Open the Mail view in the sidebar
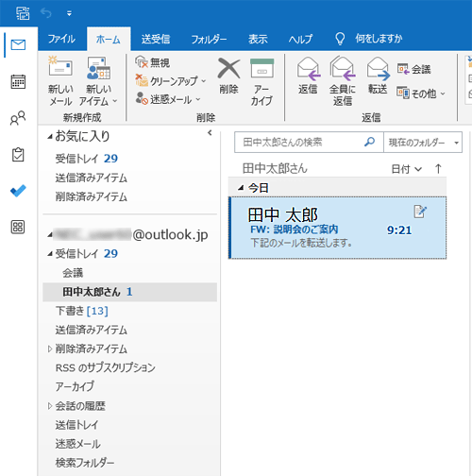Screen dimensions: 472x476 [x=18, y=45]
